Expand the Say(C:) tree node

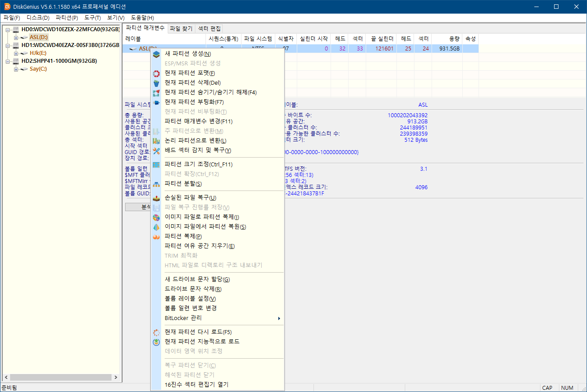click(16, 69)
